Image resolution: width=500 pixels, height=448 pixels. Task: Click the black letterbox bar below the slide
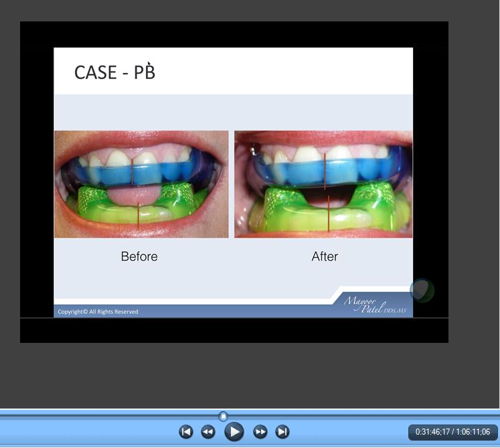click(234, 330)
